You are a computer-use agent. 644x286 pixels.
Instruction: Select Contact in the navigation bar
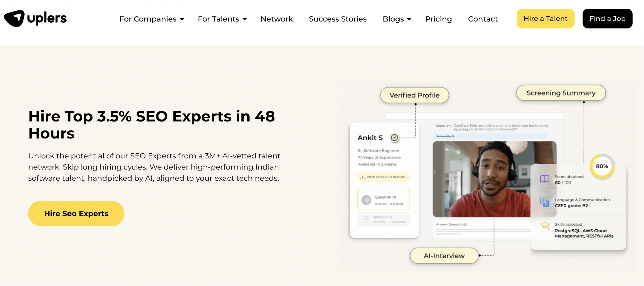click(x=483, y=19)
